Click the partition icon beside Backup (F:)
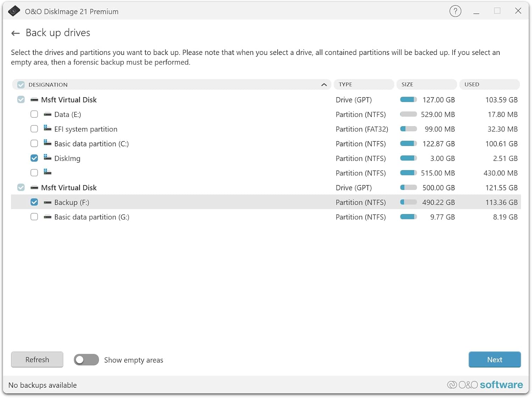Screen dimensions: 532x398 click(47, 202)
